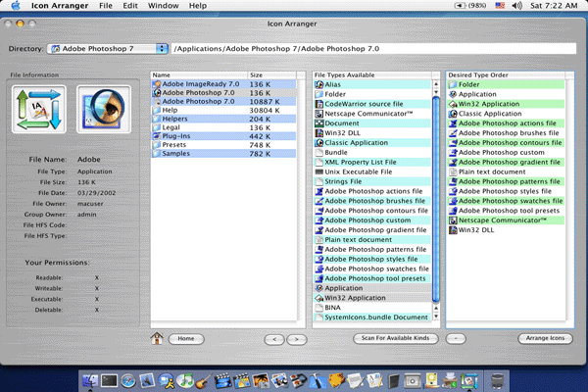The height and width of the screenshot is (392, 588).
Task: Select the Samples folder row
Action: click(x=223, y=154)
